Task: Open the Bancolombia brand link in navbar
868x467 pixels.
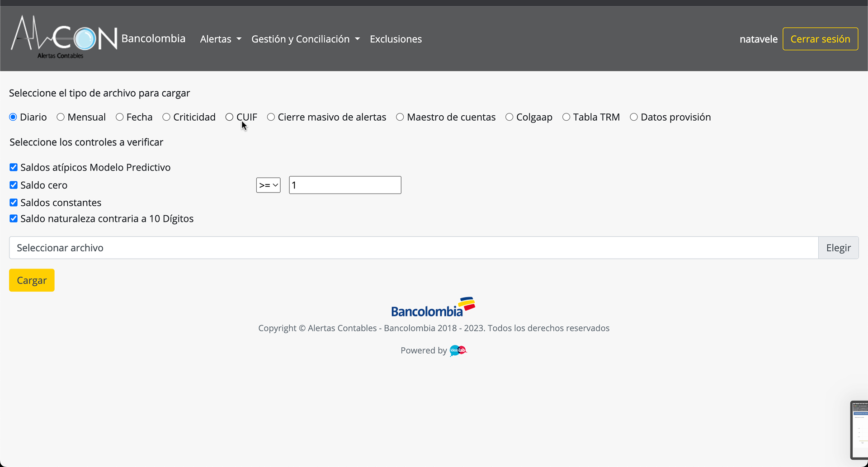Action: [x=153, y=39]
